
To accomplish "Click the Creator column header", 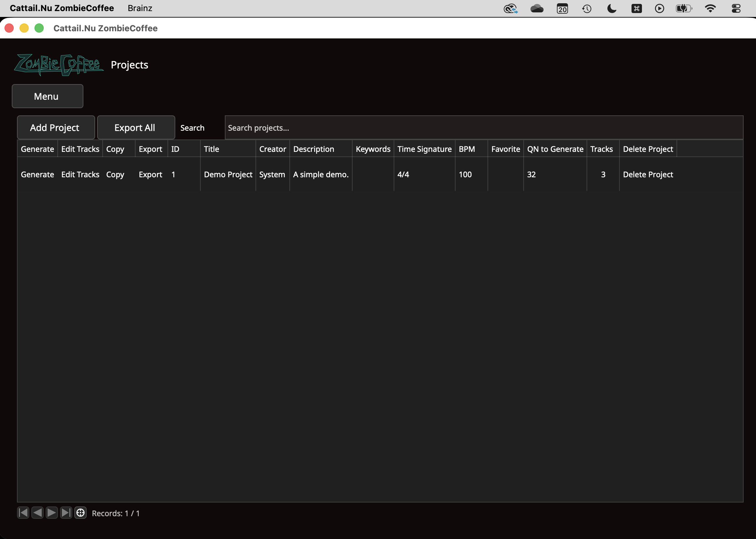I will (x=272, y=149).
